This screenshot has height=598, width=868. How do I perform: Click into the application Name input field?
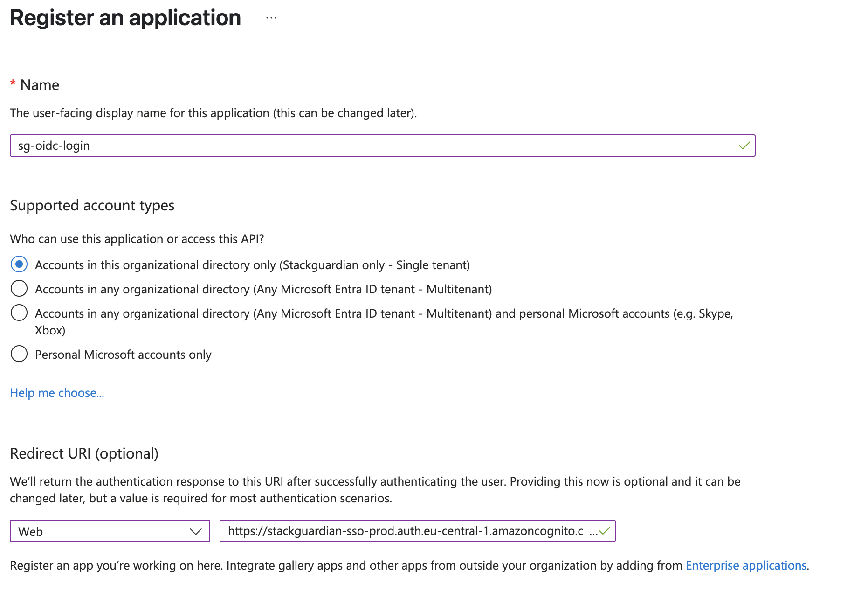point(326,145)
